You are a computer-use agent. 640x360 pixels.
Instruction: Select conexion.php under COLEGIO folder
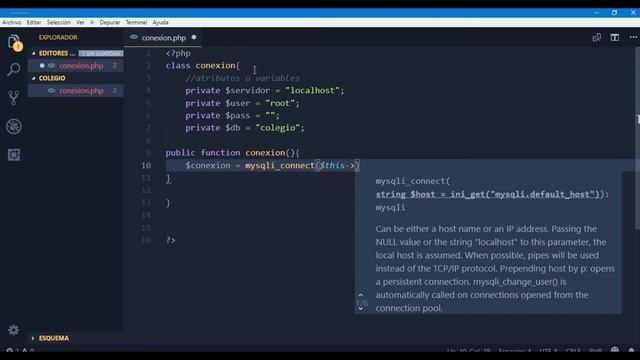tap(76, 91)
